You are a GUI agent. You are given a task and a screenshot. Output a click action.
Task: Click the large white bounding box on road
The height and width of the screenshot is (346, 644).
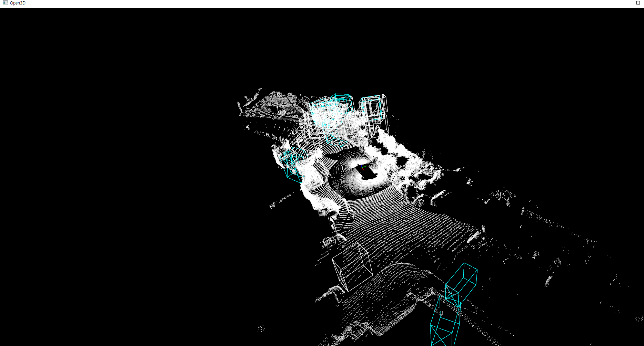coord(352,267)
